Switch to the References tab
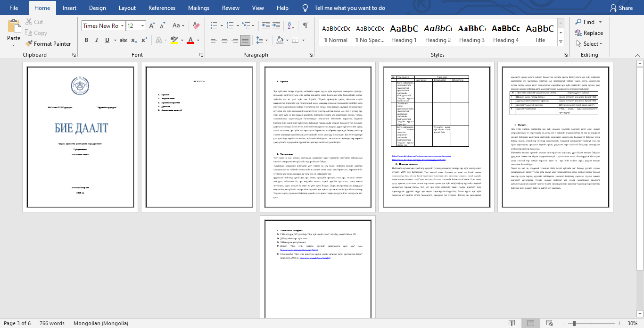The height and width of the screenshot is (328, 644). 162,8
